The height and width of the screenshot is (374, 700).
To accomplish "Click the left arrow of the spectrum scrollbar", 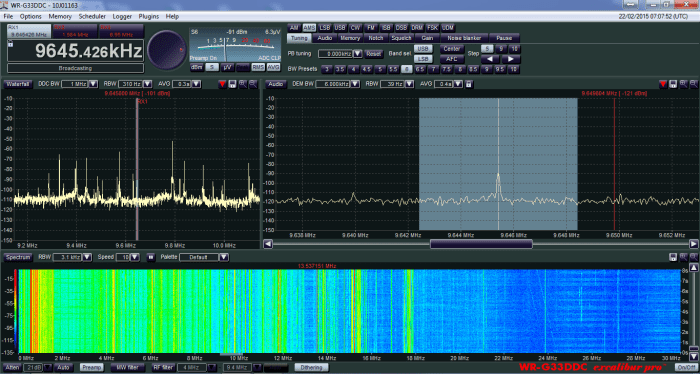I will click(268, 244).
